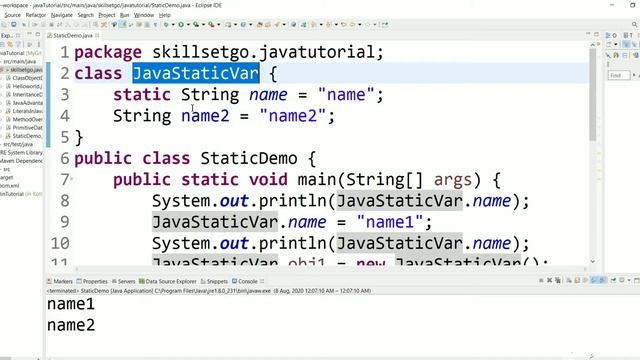Click the Find input field in the right panel
The image size is (640, 360).
click(x=618, y=76)
